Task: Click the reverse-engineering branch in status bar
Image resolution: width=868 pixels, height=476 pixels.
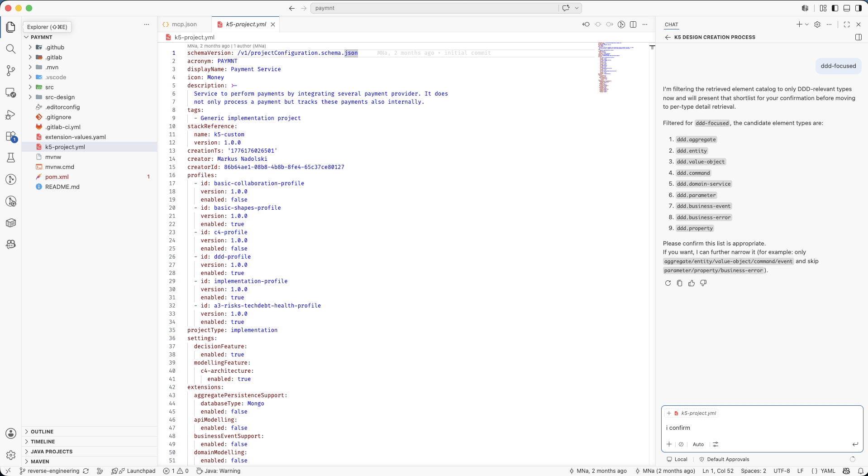Action: pos(49,471)
